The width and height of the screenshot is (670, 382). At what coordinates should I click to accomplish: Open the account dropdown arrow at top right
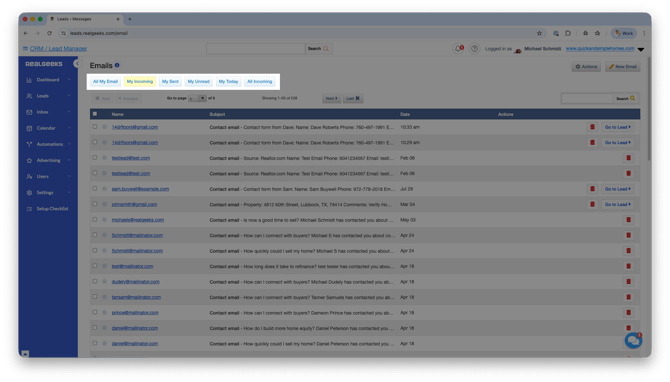(641, 50)
